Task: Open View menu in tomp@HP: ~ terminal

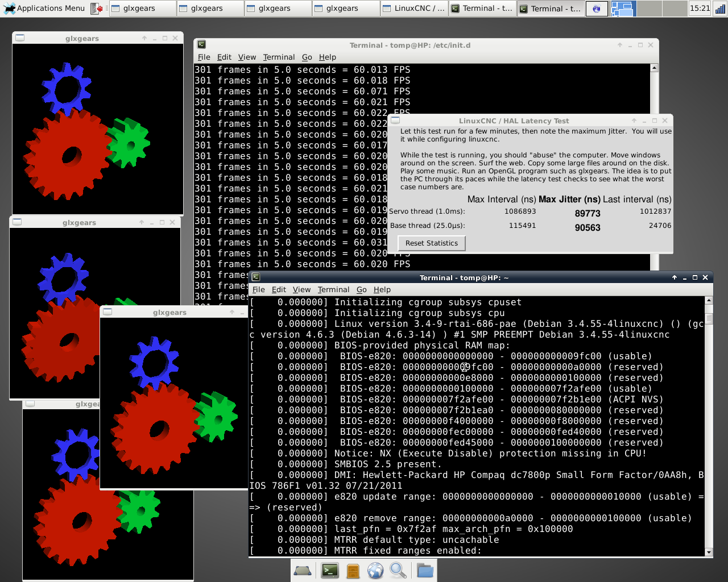Action: (301, 290)
